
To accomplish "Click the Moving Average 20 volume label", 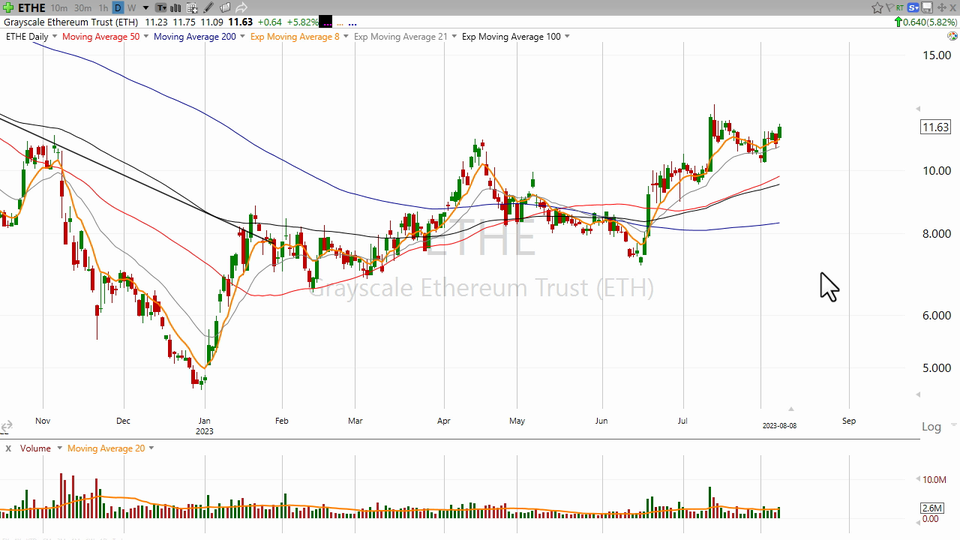I will click(106, 449).
